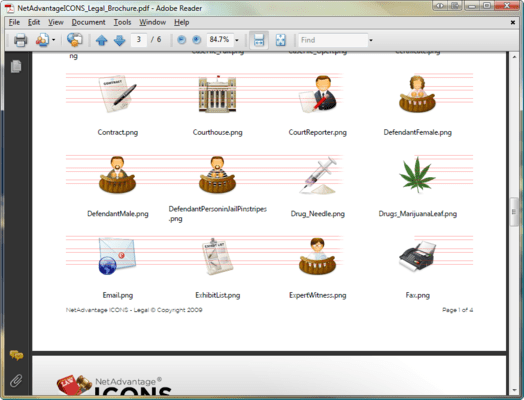Click the Adobe Reader title bar icon
The image size is (524, 400).
(9, 8)
